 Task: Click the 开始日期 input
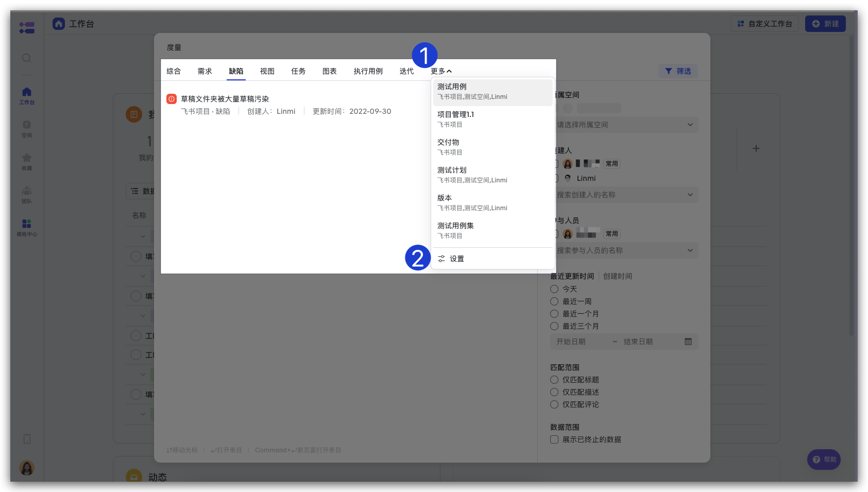point(571,342)
